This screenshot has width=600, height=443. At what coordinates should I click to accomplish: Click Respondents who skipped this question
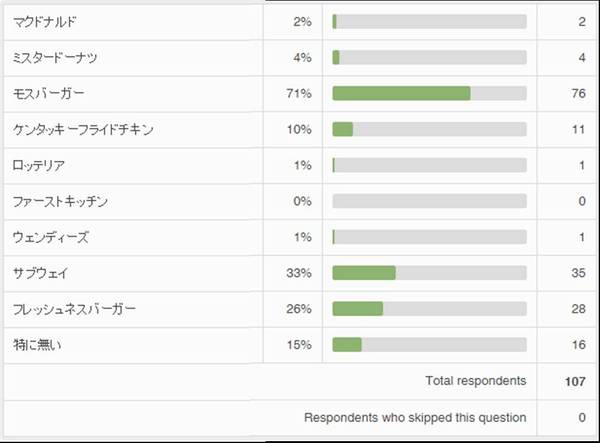(x=415, y=417)
